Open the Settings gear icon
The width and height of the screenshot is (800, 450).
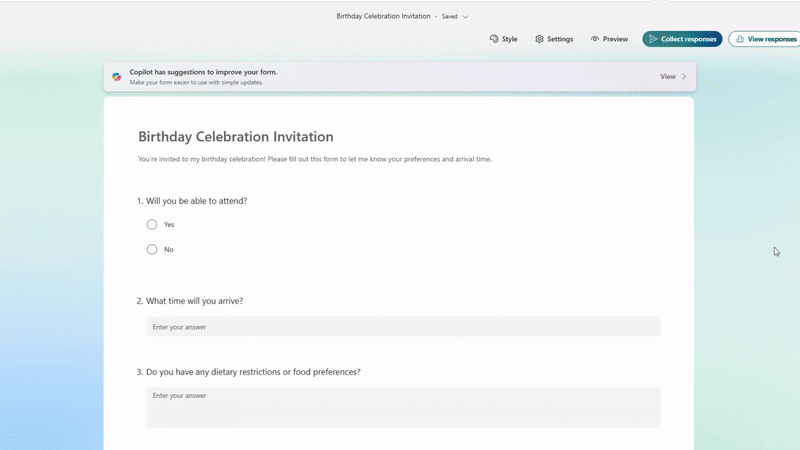pos(539,39)
